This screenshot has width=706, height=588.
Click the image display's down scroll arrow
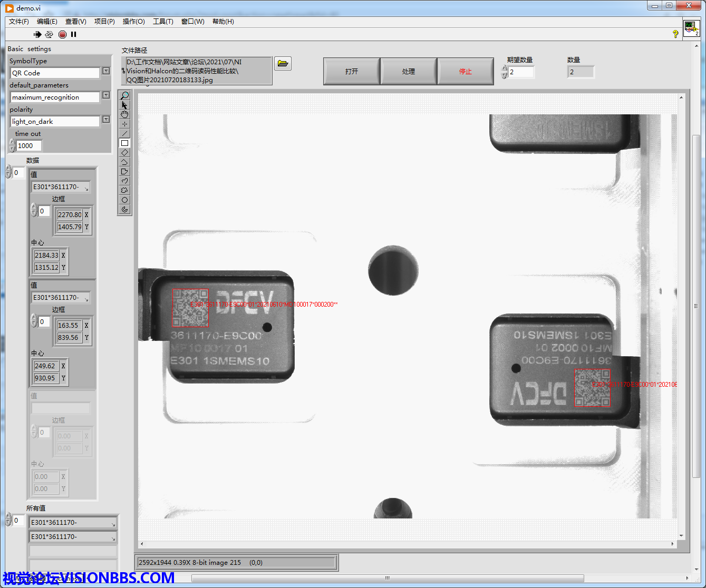(681, 536)
